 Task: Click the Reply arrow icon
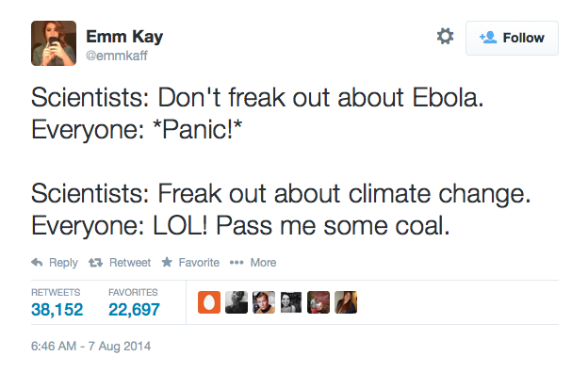pyautogui.click(x=37, y=262)
